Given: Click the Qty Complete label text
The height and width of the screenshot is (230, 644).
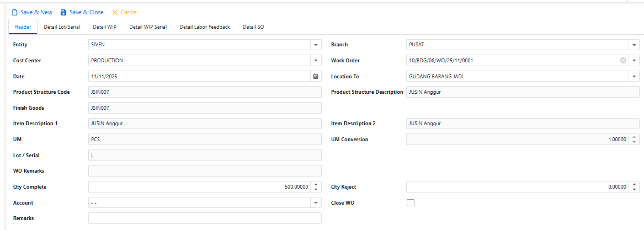Looking at the screenshot, I should [x=30, y=187].
